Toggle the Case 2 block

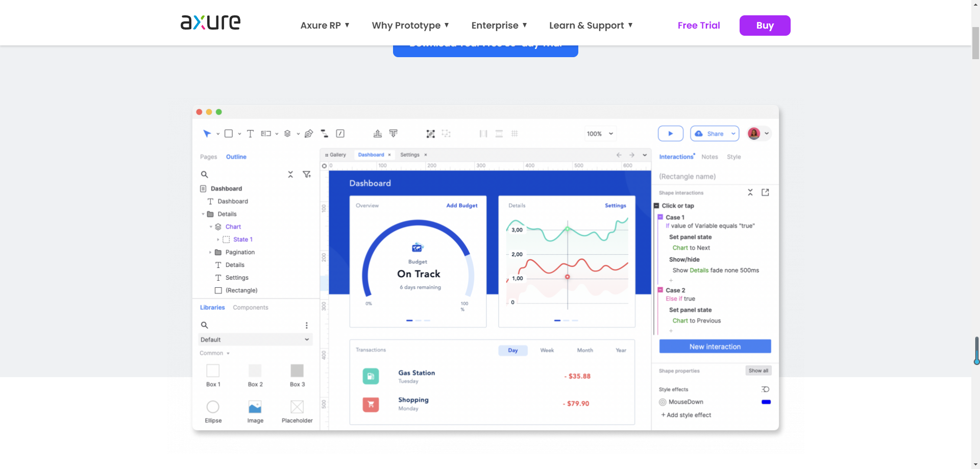[660, 290]
